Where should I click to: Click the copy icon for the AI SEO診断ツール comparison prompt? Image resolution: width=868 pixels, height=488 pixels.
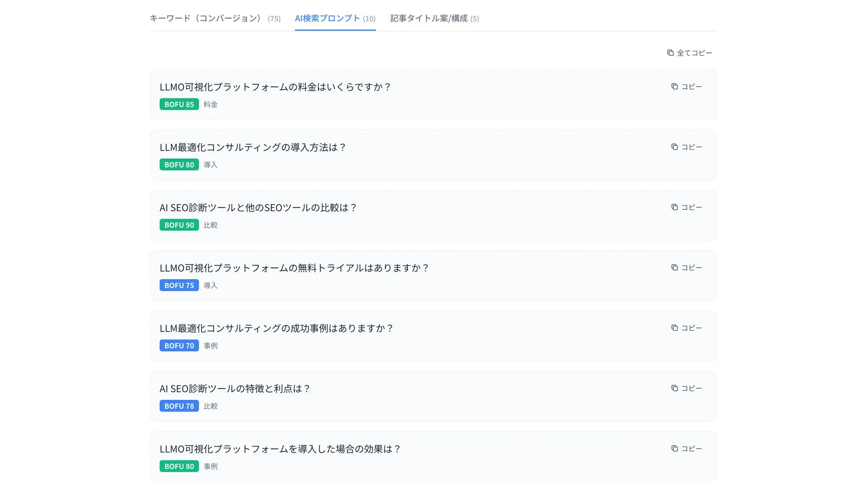[x=674, y=207]
